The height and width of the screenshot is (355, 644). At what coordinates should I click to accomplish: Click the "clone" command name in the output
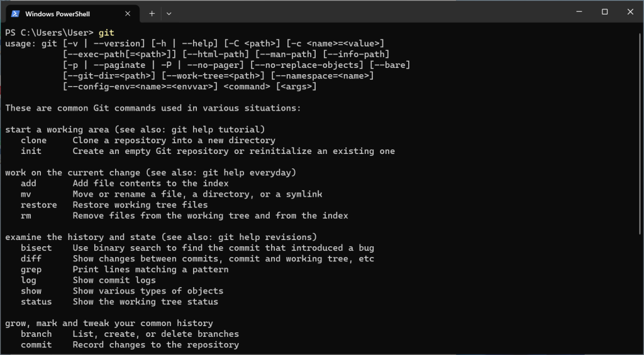[33, 140]
